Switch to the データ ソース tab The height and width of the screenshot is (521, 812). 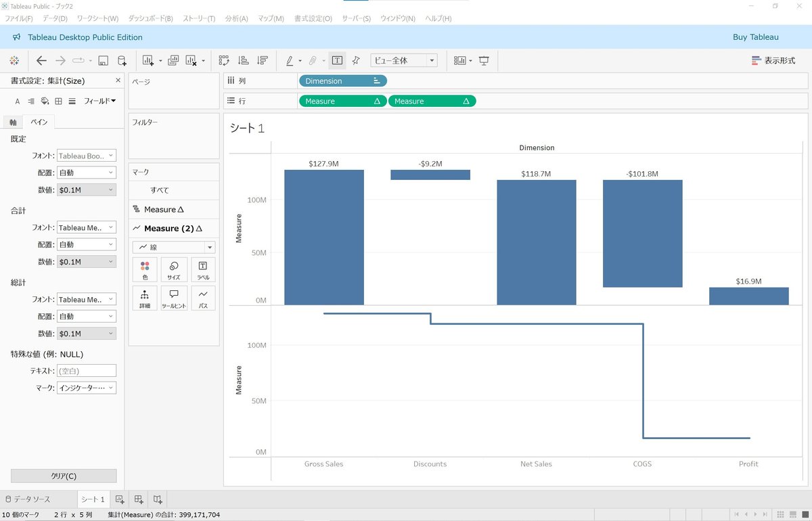tap(28, 499)
